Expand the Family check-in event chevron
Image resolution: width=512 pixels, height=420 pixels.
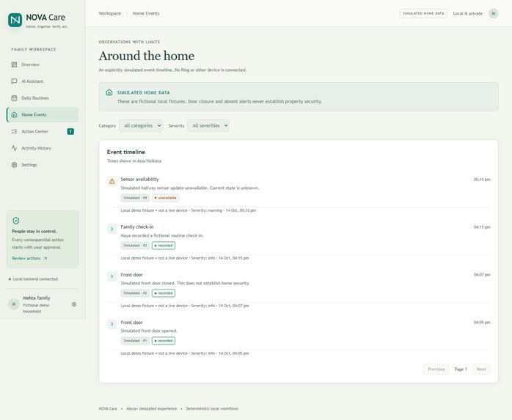click(x=112, y=229)
